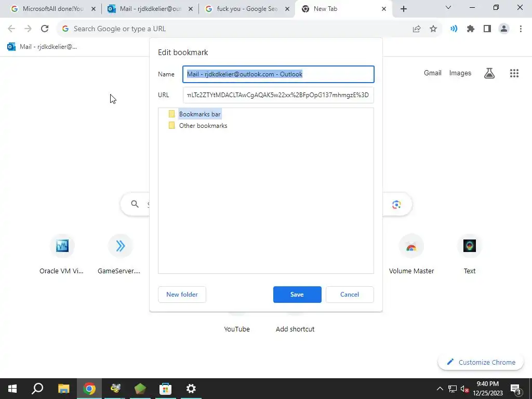Close the Mail Outlook tab

(x=191, y=9)
